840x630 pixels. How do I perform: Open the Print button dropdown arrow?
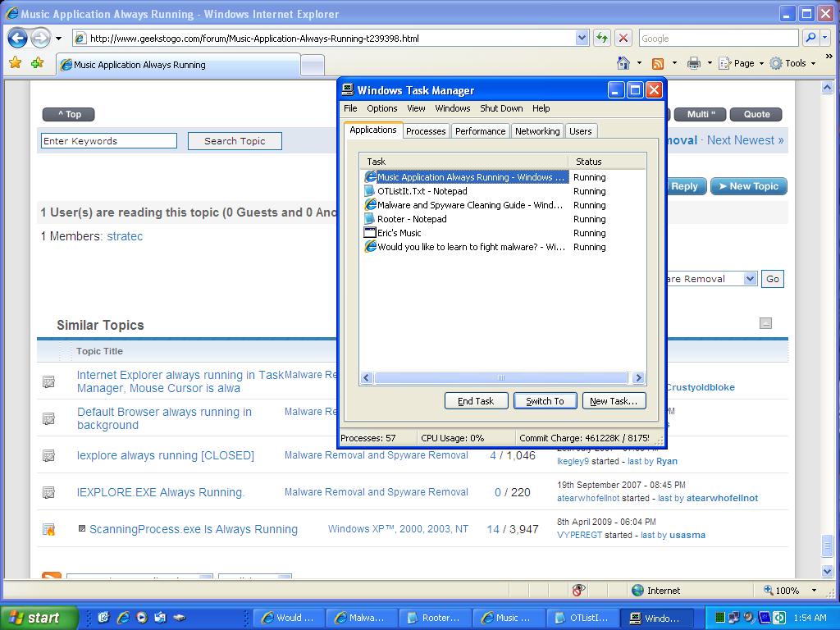(710, 63)
